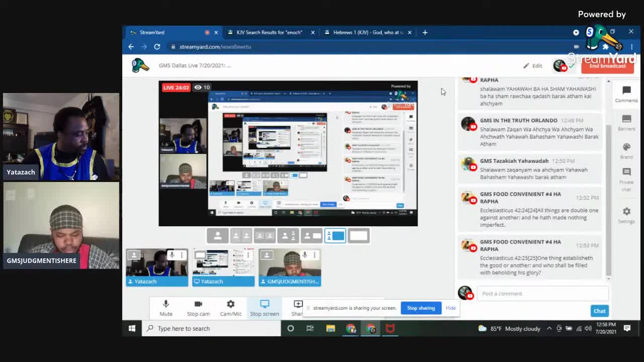Screen dimensions: 644x362
Task: Open the Private chat panel
Action: (x=626, y=180)
